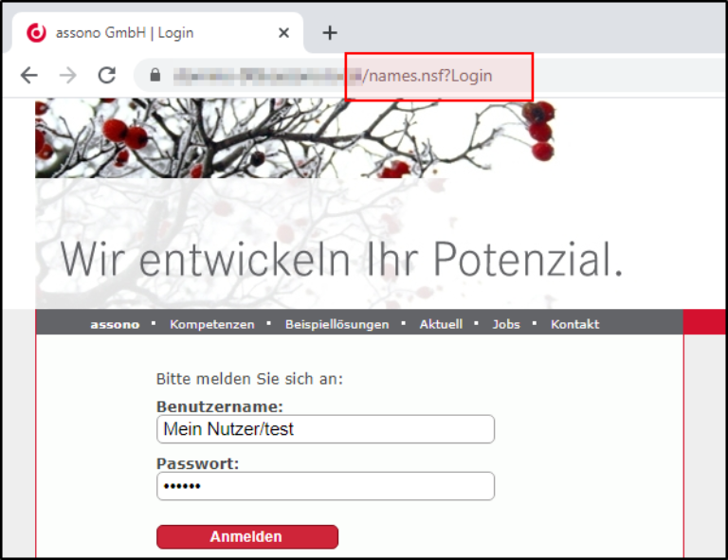Open the Kontakt menu item
This screenshot has height=560, width=728.
pyautogui.click(x=574, y=324)
